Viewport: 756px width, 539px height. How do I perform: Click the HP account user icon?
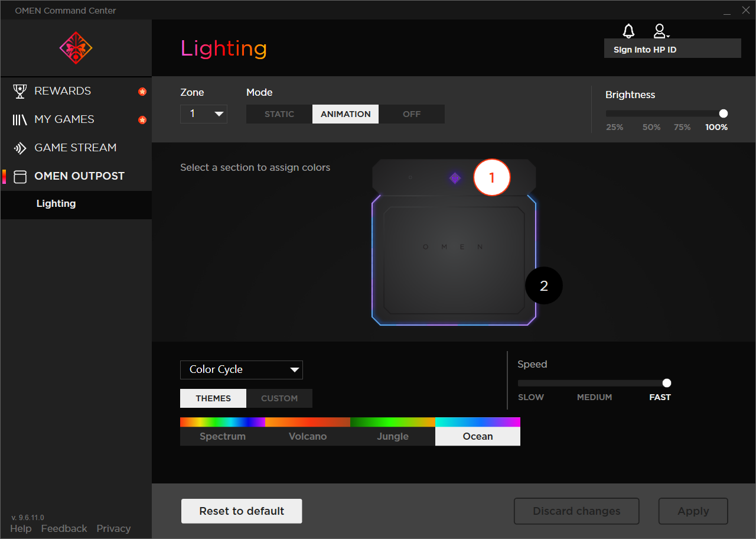[659, 31]
